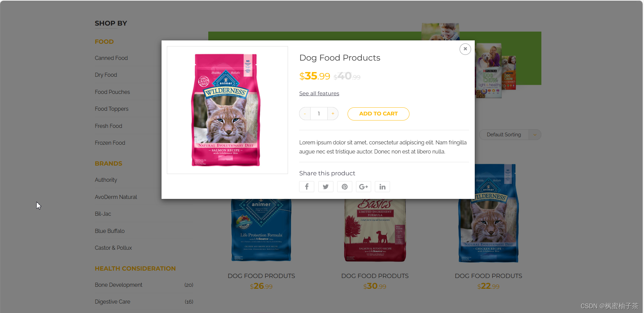Open red Basics product image

click(375, 230)
